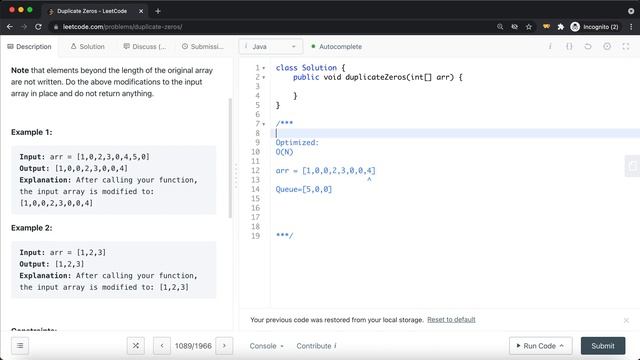
Task: Click the panel divider drag handle
Action: [236, 176]
